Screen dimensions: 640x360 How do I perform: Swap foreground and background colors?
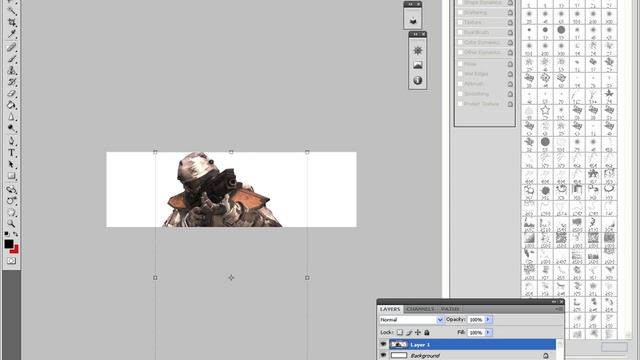tap(16, 234)
